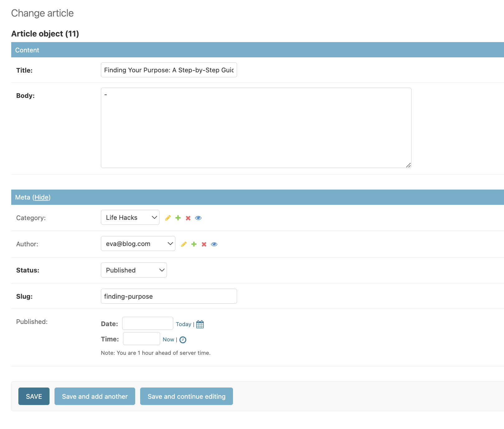View details of the selected Category via eye icon
504x429 pixels.
198,218
